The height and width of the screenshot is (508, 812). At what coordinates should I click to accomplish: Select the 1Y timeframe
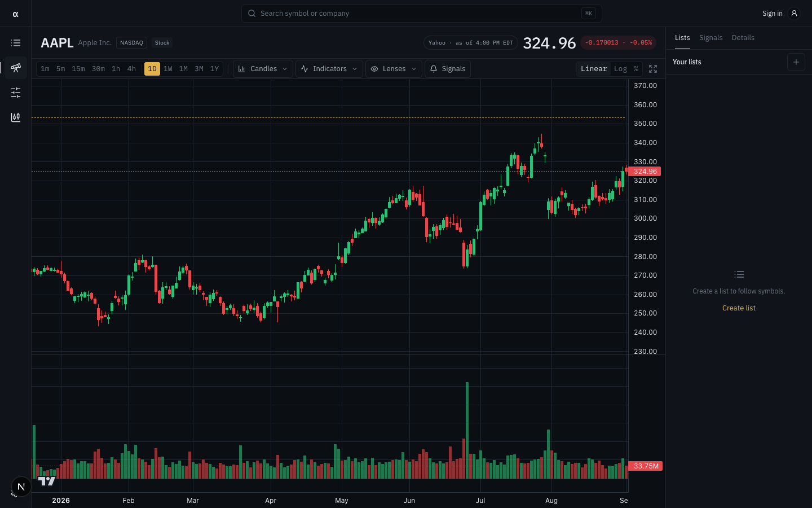[214, 69]
